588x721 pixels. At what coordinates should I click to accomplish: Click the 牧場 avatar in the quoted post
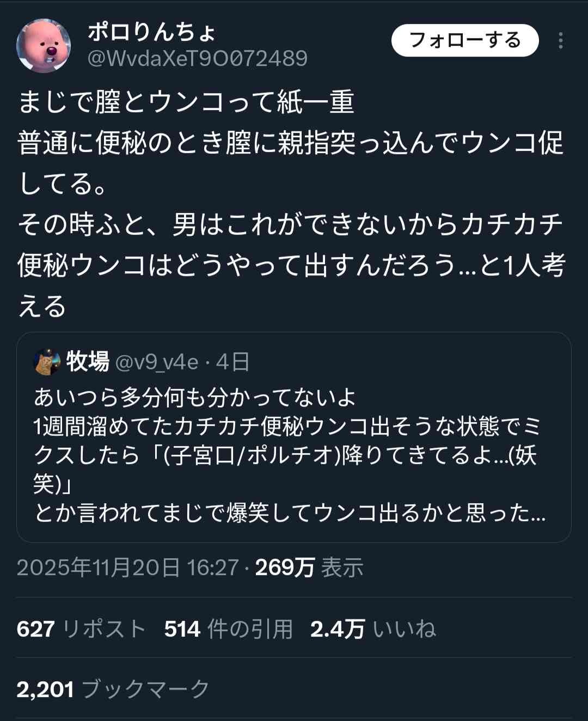[x=47, y=362]
